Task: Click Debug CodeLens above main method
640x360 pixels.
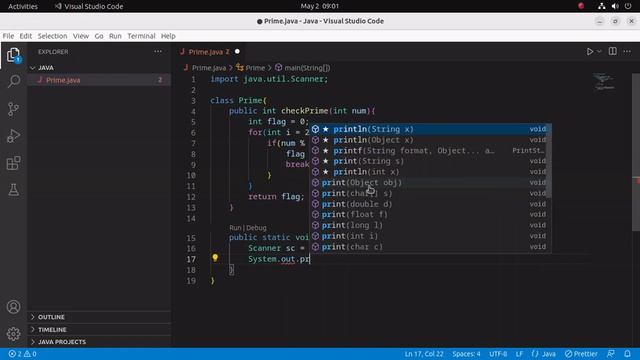Action: pos(256,228)
